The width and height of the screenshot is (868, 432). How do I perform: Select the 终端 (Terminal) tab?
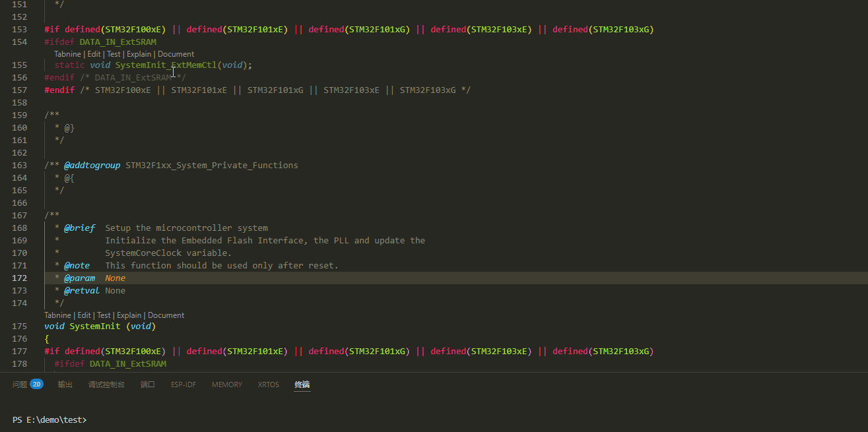tap(302, 384)
